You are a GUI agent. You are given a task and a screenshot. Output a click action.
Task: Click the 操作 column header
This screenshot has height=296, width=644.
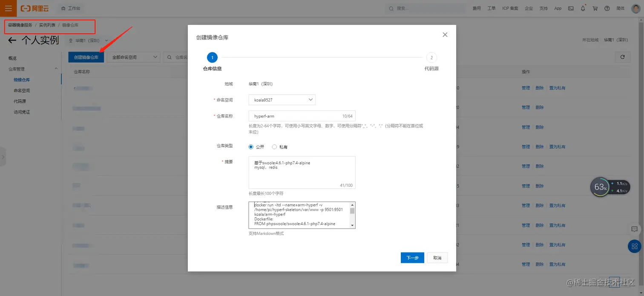pos(526,72)
